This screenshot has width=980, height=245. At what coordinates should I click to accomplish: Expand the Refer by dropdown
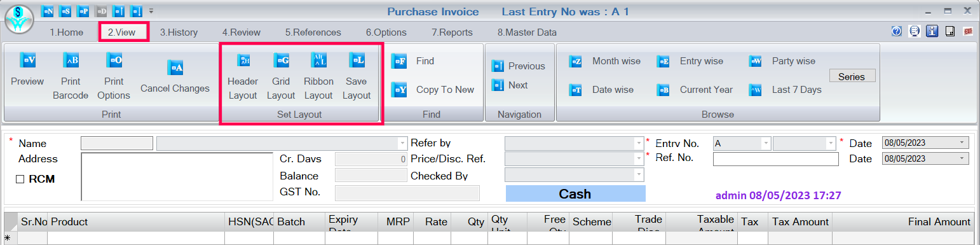(639, 143)
